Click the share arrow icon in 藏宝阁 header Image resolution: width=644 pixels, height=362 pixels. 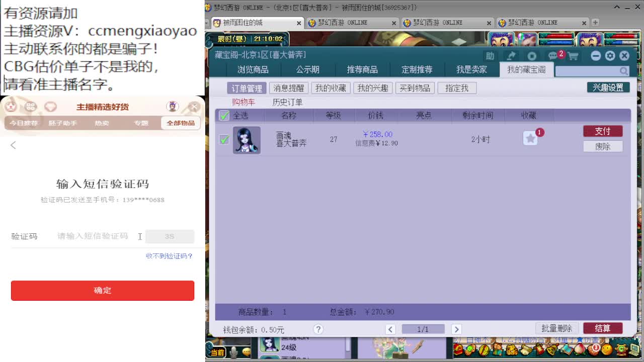(x=511, y=56)
